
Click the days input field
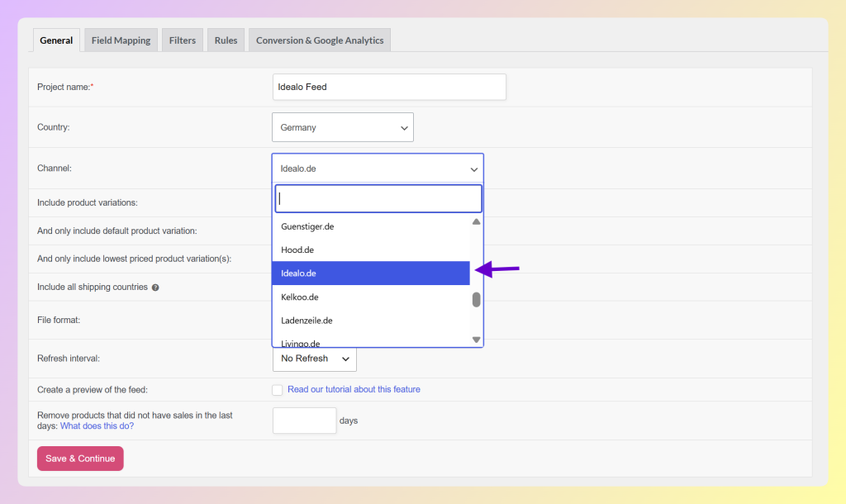pos(304,421)
